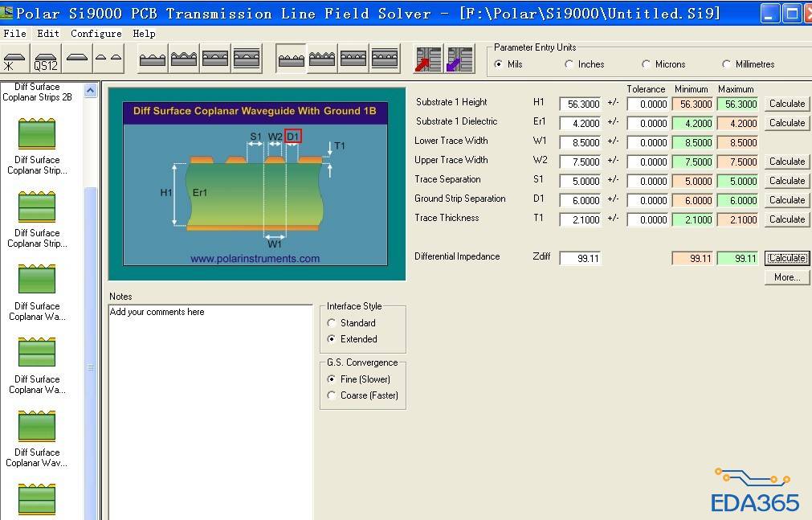Edit the W1 lower trace width field
Screen dimensions: 812x520
580,142
